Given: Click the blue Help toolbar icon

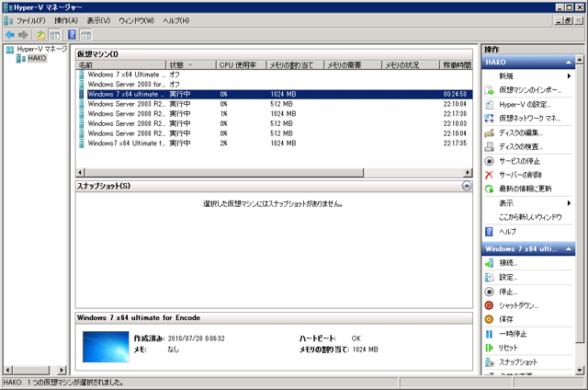Looking at the screenshot, I should tap(72, 35).
